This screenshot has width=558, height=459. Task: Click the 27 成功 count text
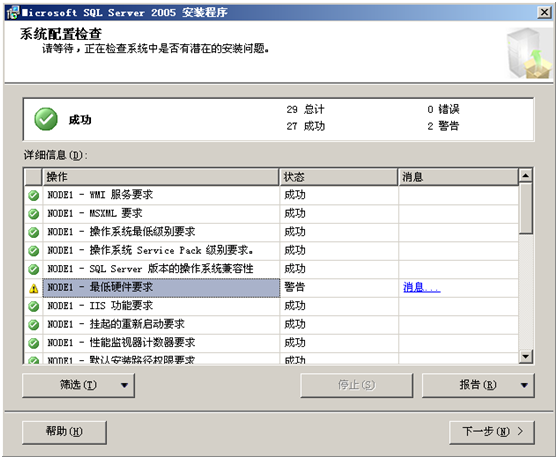[305, 126]
